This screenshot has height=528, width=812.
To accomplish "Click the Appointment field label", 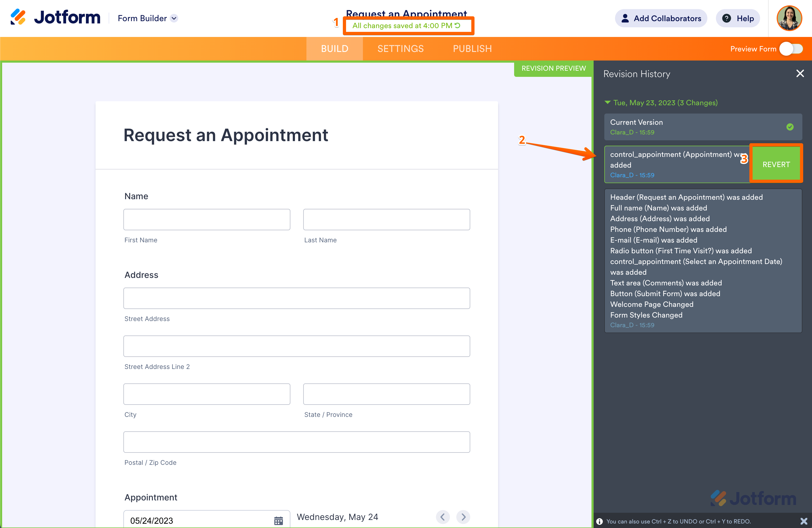I will pos(151,497).
